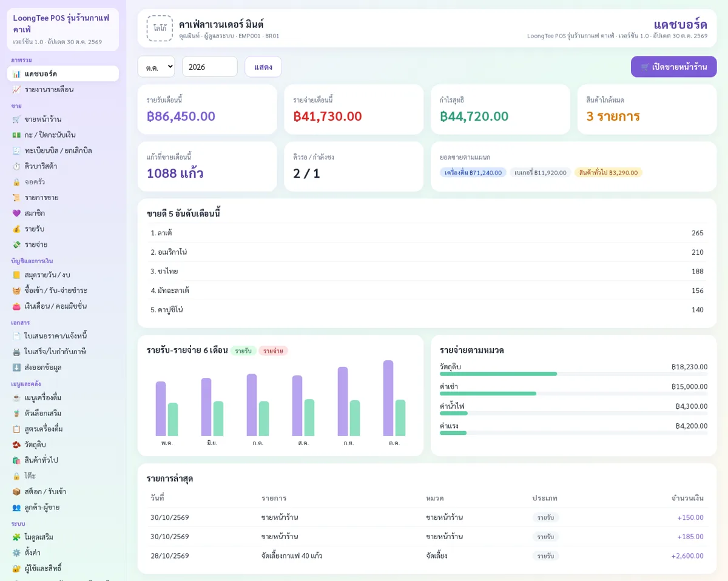This screenshot has width=728, height=581.
Task: Select the coffee beans icon for วัตถุดิบ
Action: (16, 445)
